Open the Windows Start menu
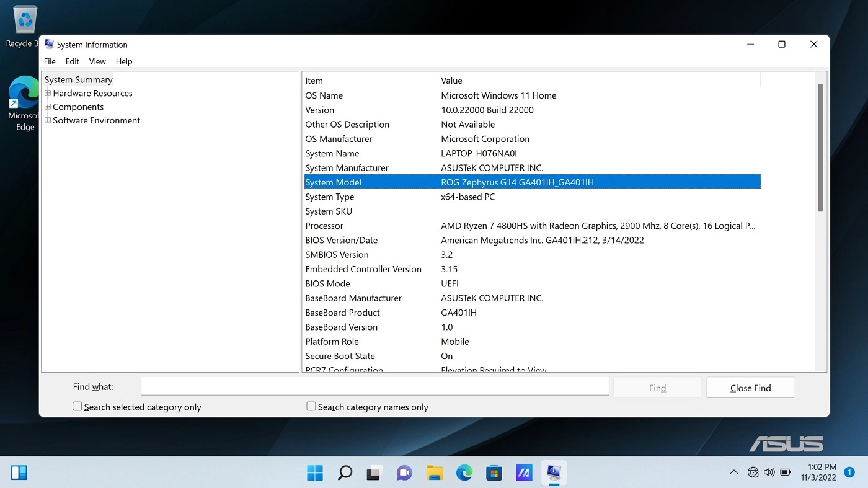The width and height of the screenshot is (868, 488). pyautogui.click(x=315, y=473)
